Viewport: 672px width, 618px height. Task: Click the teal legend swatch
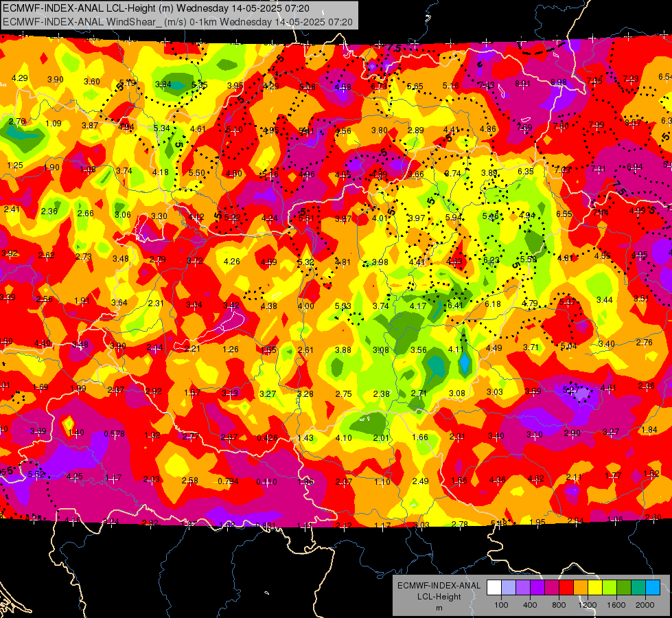click(x=638, y=588)
